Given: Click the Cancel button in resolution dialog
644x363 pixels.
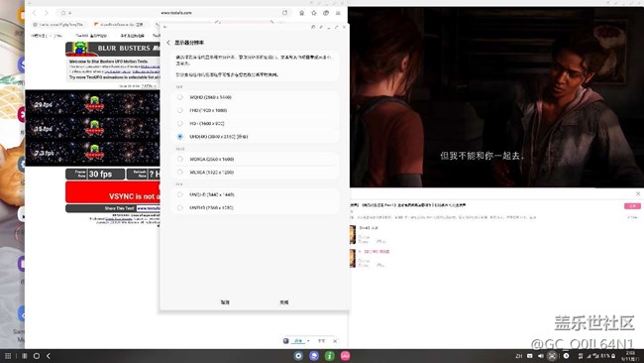Looking at the screenshot, I should 225,302.
